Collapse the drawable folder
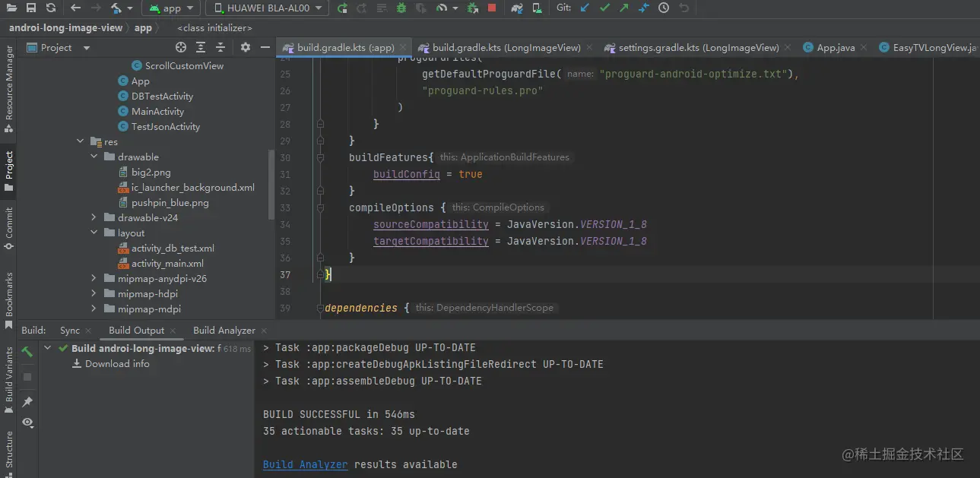This screenshot has height=478, width=980. (94, 157)
